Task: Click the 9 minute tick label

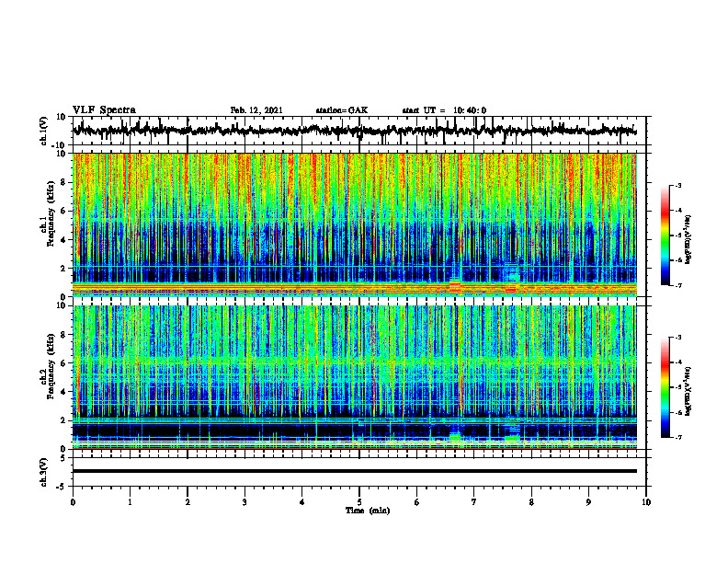Action: [588, 502]
